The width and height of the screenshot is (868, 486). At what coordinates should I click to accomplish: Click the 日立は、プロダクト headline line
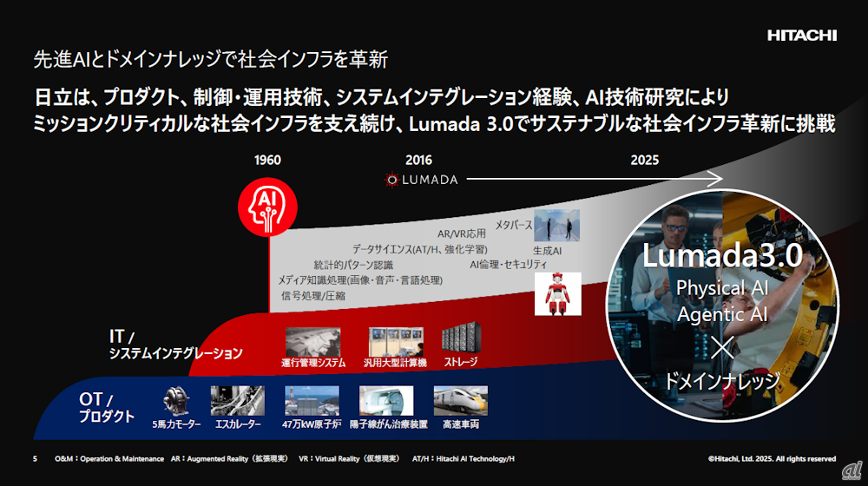pyautogui.click(x=381, y=97)
